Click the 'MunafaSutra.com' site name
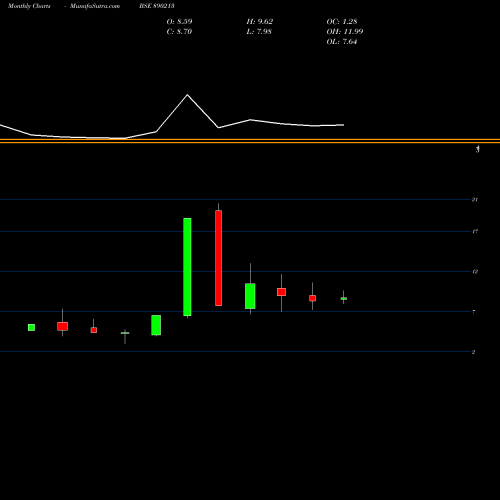The image size is (500, 500). point(95,6)
